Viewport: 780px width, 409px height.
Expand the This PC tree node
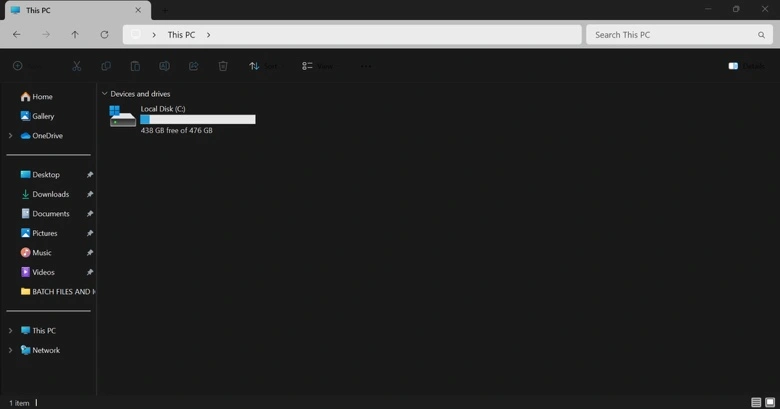(x=10, y=330)
